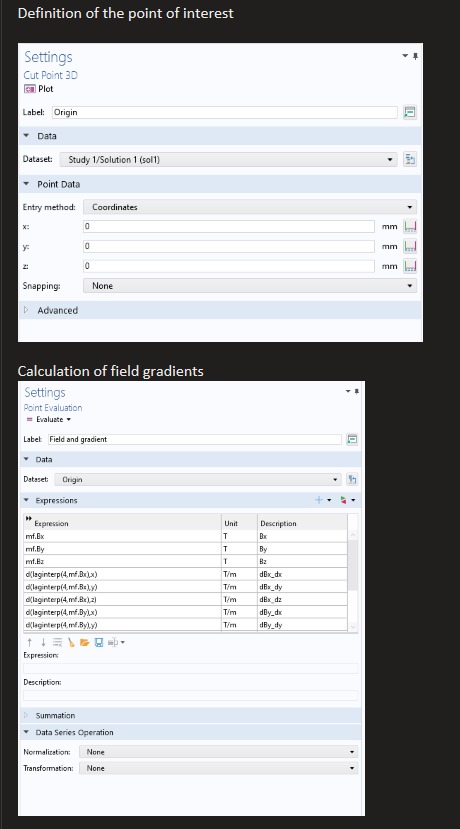
Task: Open the Snapping dropdown set to None
Action: point(250,285)
